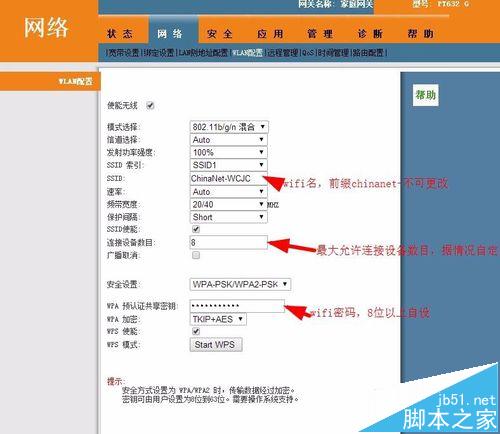Enable the 广播取消 checkbox

[x=196, y=255]
